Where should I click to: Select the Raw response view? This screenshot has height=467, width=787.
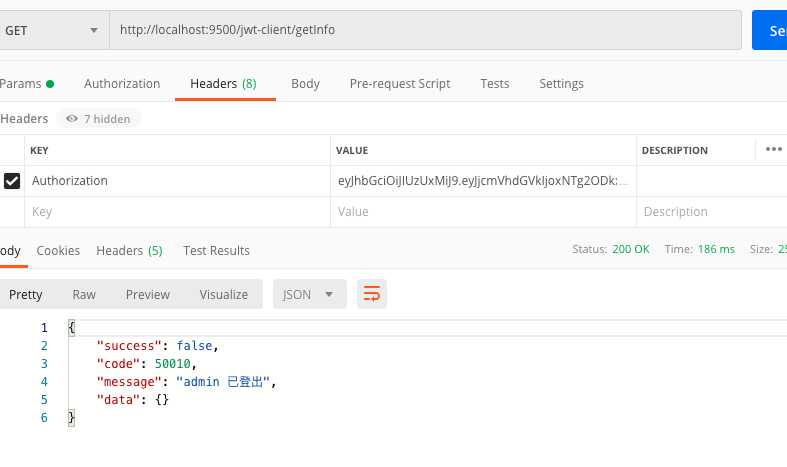(x=84, y=294)
